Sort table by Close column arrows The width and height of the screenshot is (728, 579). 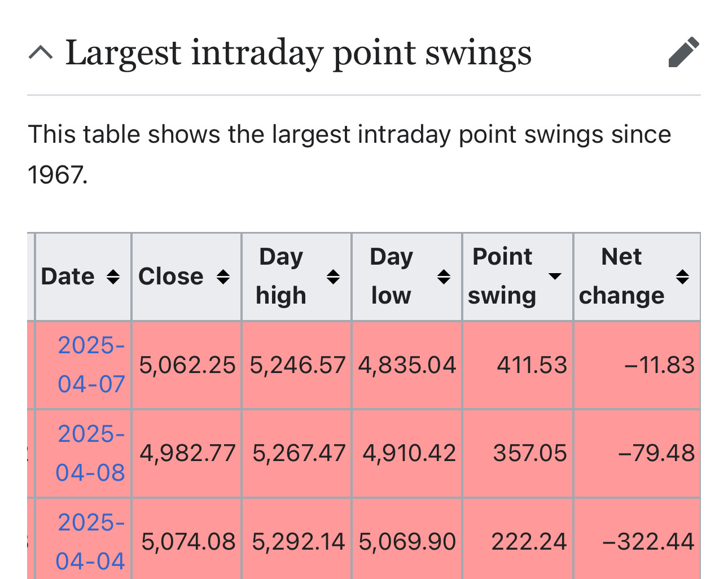pos(223,277)
